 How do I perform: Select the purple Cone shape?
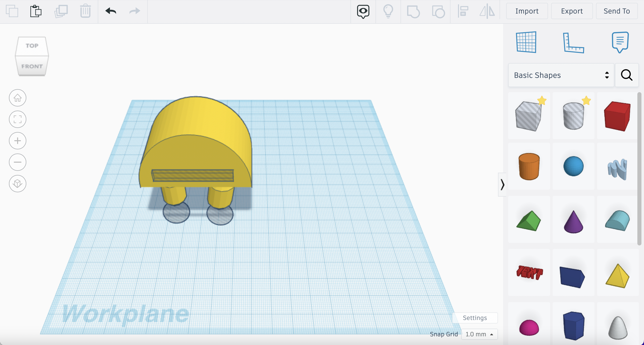coord(574,221)
